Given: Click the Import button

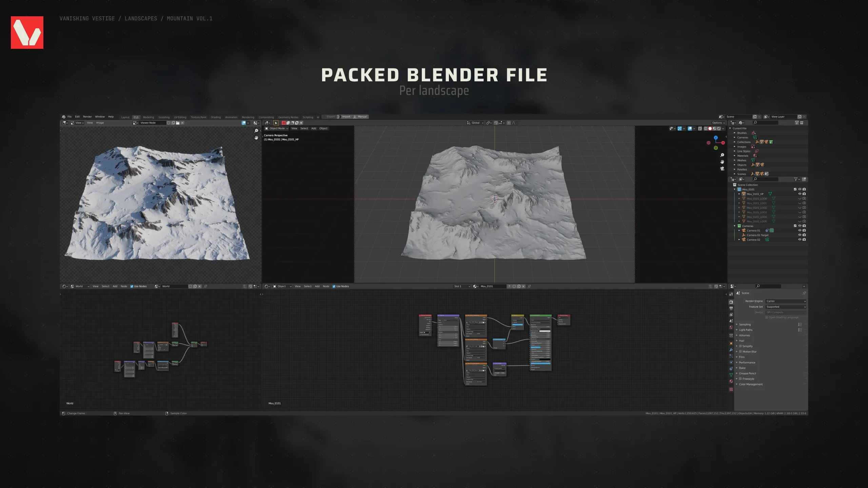Looking at the screenshot, I should [346, 117].
